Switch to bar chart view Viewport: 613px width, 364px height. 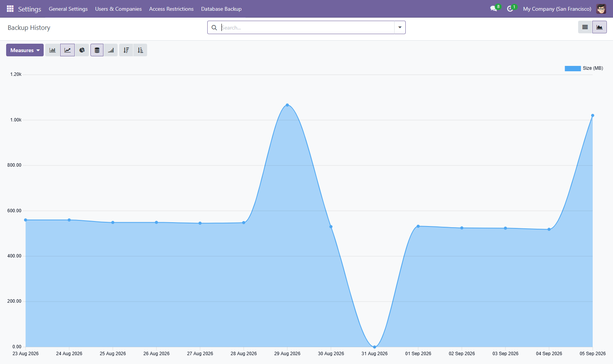[x=52, y=50]
